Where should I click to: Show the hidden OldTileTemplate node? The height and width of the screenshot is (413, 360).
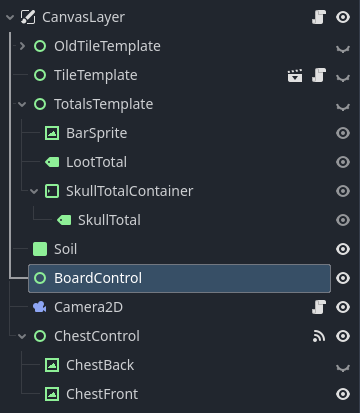point(343,49)
